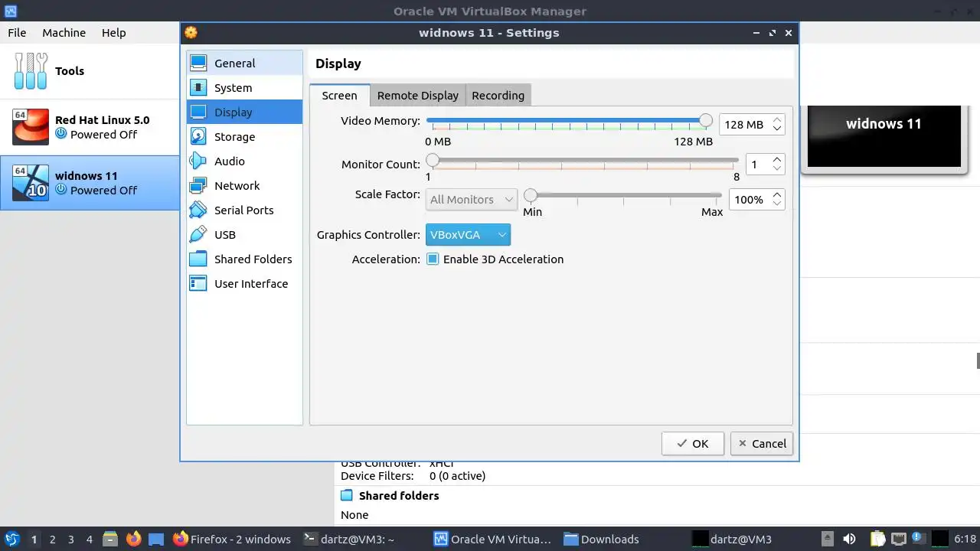Click the Monitor Count value field
The image size is (980, 551).
point(758,165)
